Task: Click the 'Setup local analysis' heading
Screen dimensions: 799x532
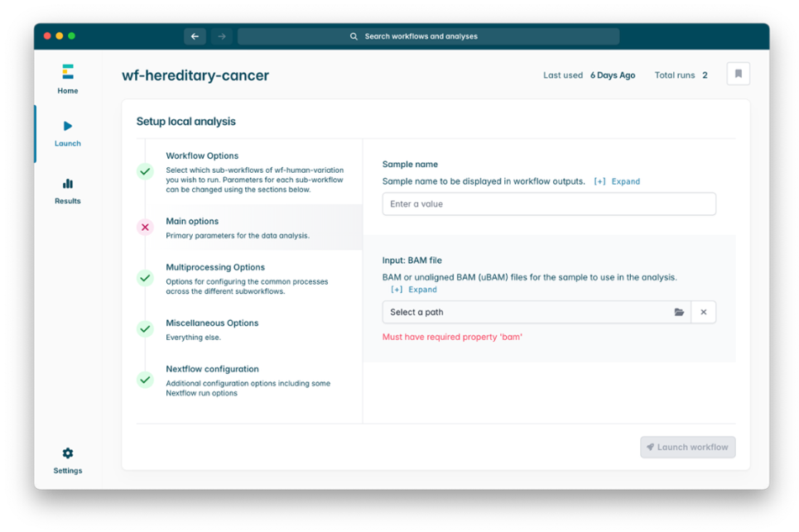Action: click(x=186, y=122)
